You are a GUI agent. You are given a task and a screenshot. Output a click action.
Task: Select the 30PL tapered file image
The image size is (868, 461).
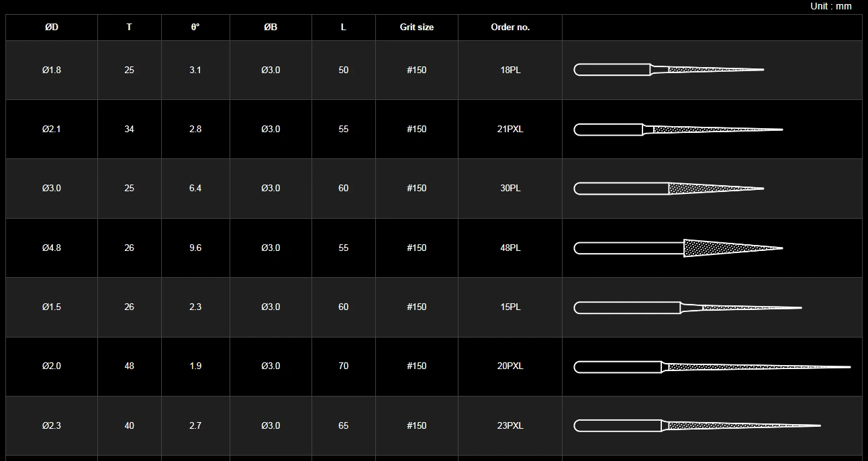[669, 189]
